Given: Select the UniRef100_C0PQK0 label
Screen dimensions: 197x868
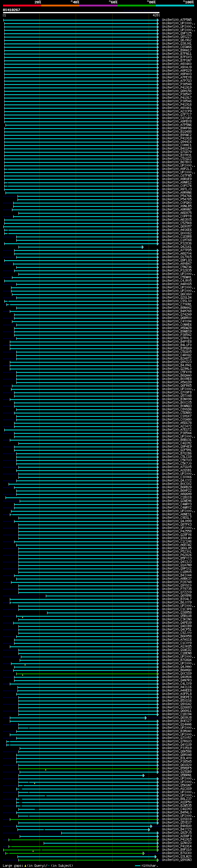Looking at the screenshot, I should 177,203.
